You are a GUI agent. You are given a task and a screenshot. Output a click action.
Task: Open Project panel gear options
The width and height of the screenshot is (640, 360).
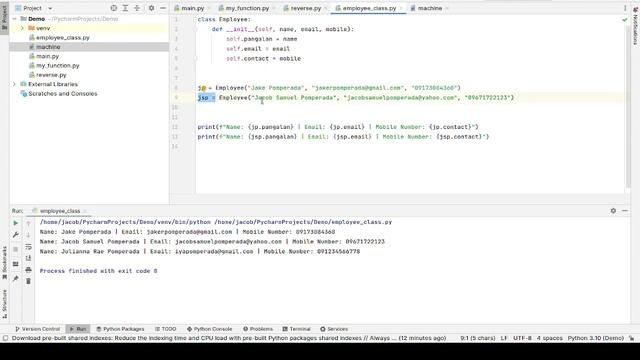[151, 8]
